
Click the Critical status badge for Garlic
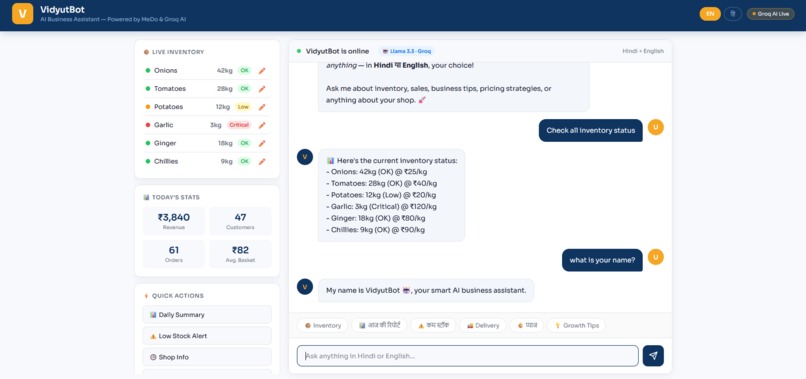click(x=239, y=125)
